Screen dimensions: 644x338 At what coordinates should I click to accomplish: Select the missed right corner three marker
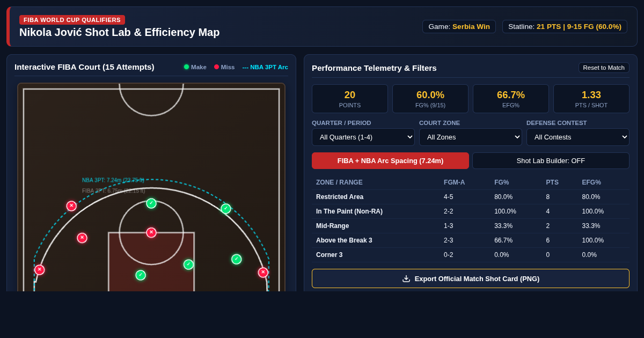click(263, 273)
